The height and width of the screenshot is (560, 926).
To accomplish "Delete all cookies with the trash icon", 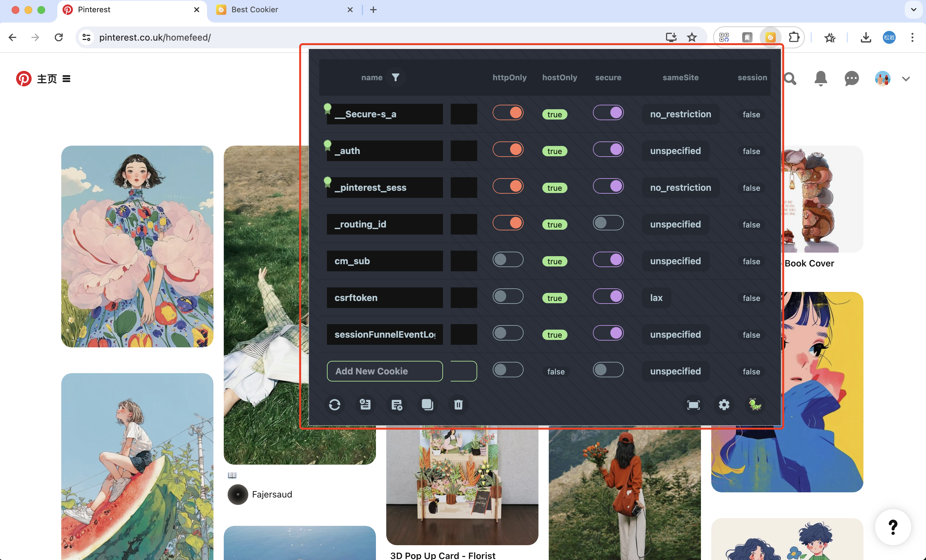I will 458,404.
